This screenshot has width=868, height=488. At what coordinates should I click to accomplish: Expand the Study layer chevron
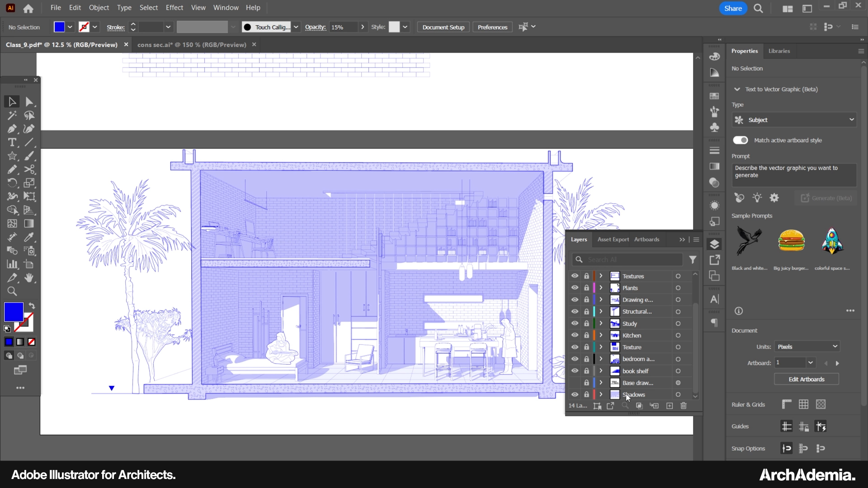601,324
